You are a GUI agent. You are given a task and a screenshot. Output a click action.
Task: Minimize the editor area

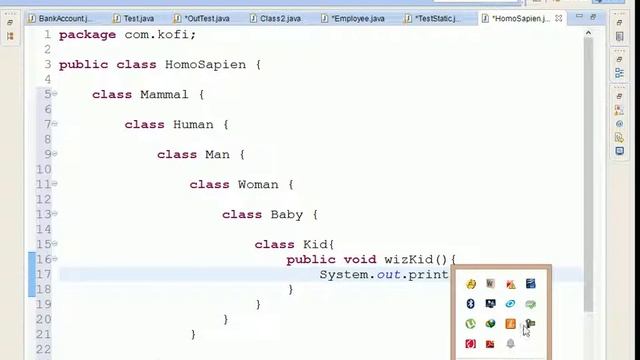tap(579, 16)
